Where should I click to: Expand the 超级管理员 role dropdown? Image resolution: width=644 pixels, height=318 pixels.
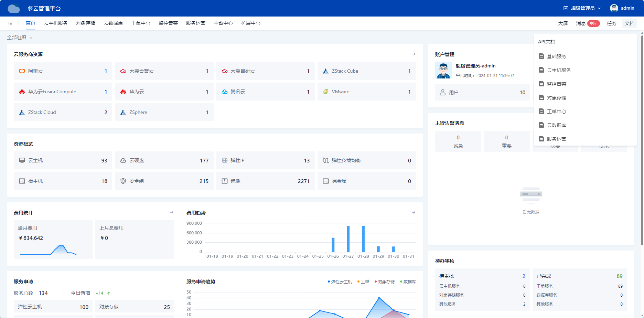[x=582, y=8]
